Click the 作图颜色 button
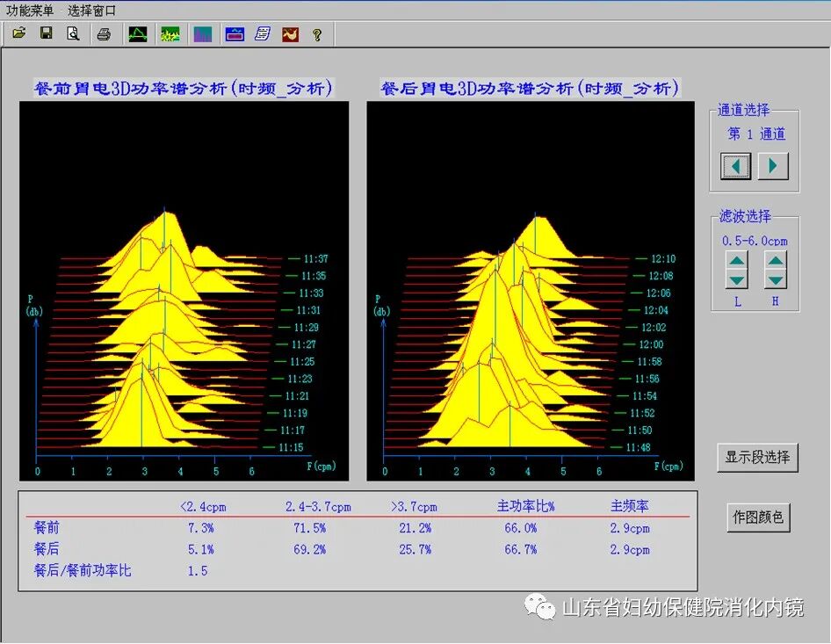The width and height of the screenshot is (831, 644). tap(758, 517)
